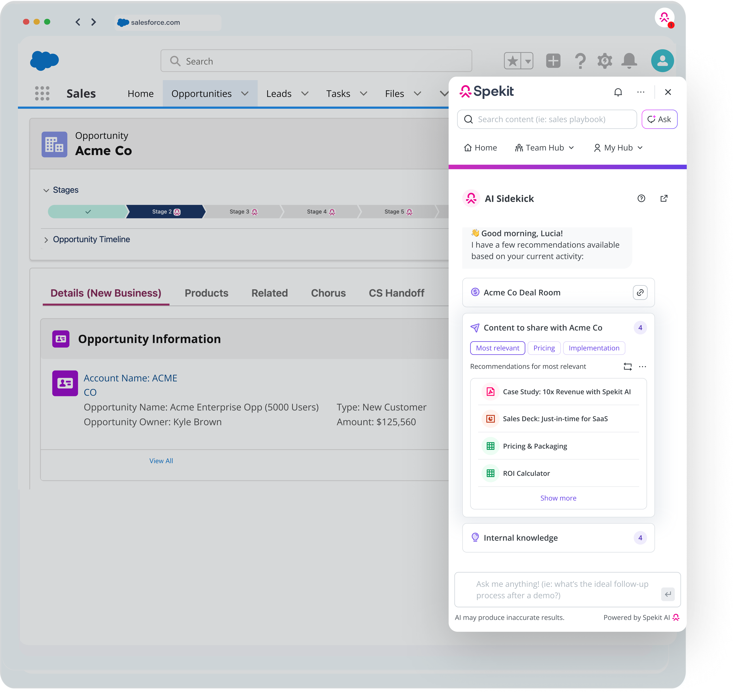Click the Spekit notifications bell

pos(618,92)
